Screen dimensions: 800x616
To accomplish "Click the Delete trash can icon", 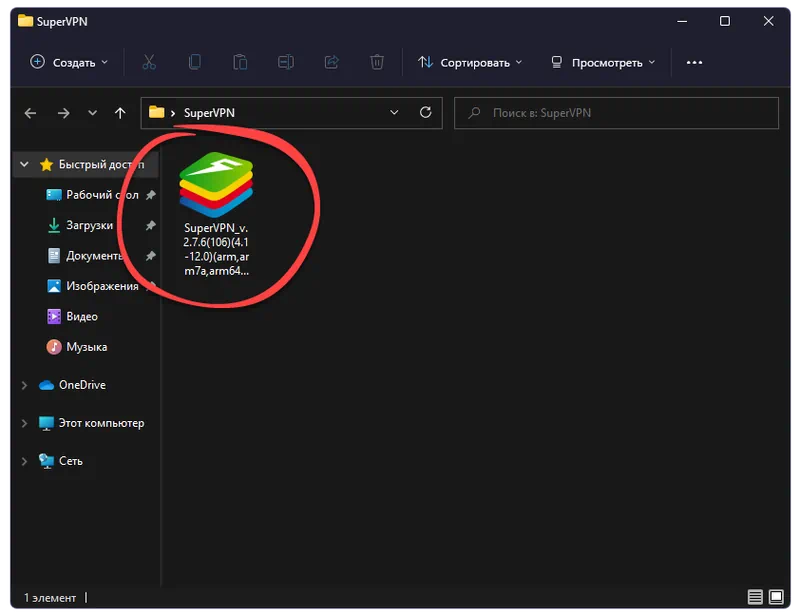I will (x=377, y=62).
